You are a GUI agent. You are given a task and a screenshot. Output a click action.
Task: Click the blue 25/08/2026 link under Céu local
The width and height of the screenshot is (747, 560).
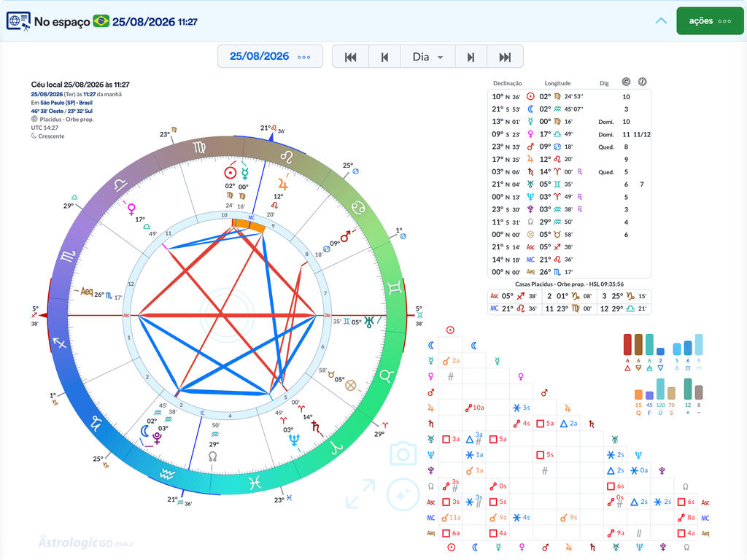[47, 94]
